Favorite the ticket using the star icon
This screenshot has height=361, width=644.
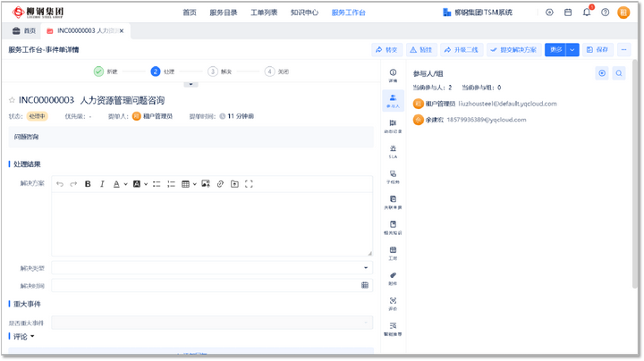(x=13, y=100)
